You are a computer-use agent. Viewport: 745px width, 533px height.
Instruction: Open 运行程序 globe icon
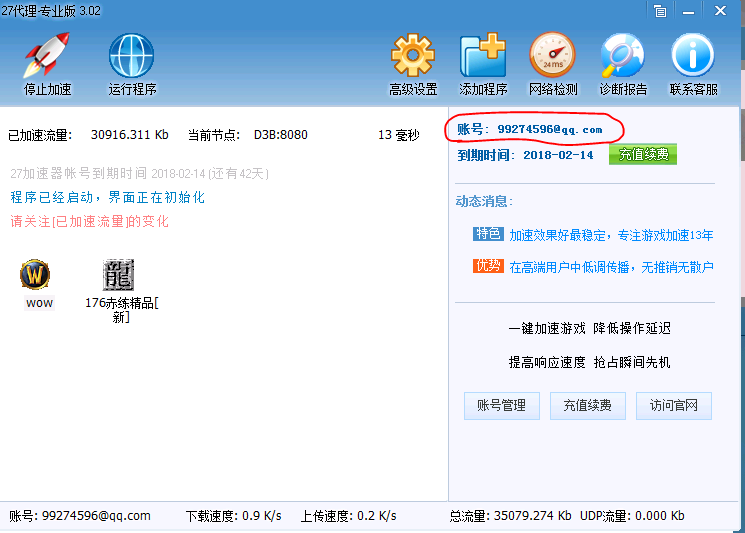(x=132, y=56)
